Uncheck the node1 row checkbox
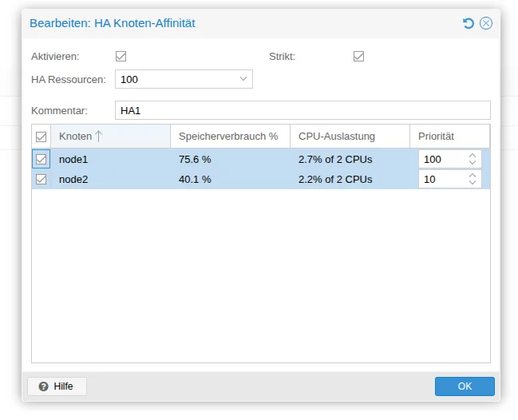518x420 pixels. coord(42,160)
